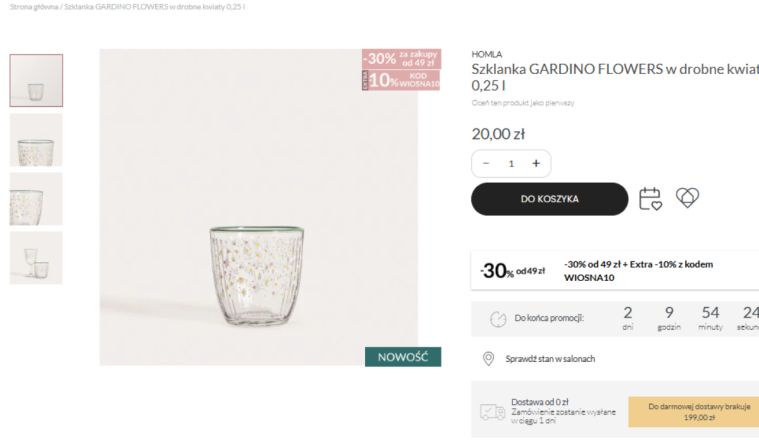Screen dimensions: 759x443
Task: Open Strona główna breadcrumb link
Action: 30,6
